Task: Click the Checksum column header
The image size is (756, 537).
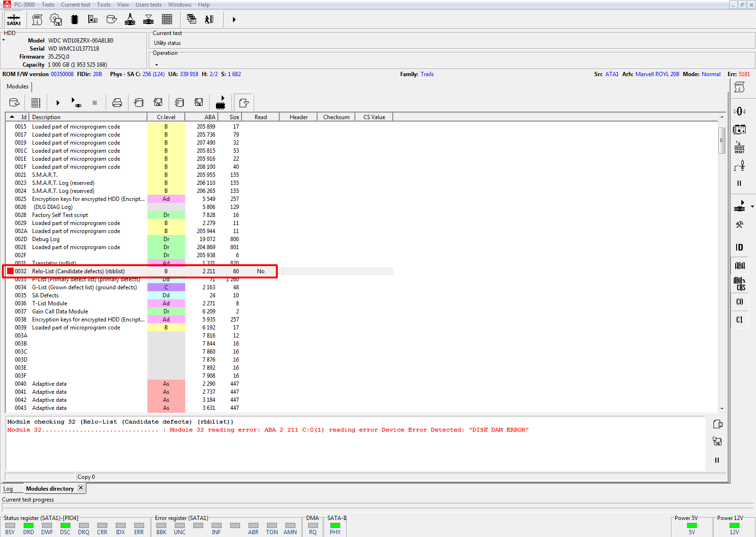Action: click(x=336, y=117)
